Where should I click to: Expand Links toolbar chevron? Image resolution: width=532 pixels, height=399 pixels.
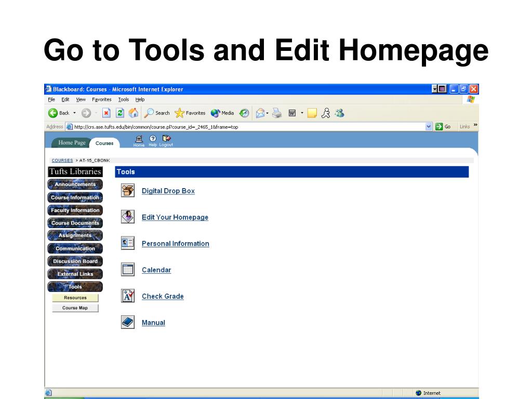[475, 125]
